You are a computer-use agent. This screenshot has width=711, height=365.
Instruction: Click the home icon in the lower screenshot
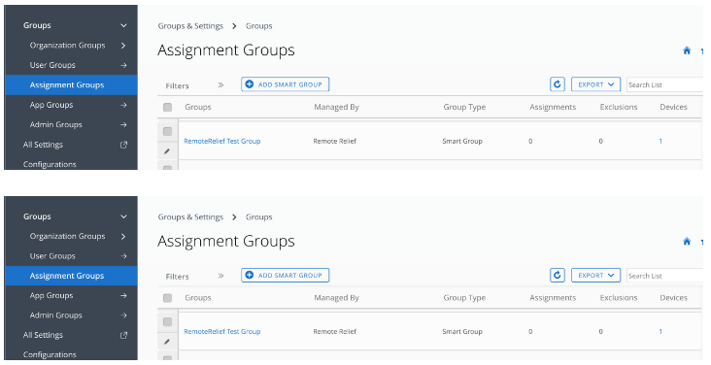pos(687,242)
